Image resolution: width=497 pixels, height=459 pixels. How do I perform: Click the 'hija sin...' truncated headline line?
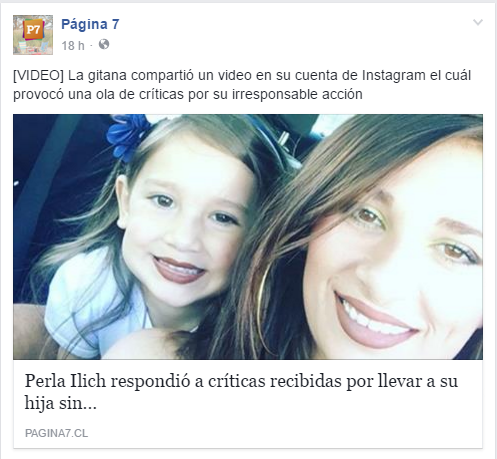(x=61, y=403)
